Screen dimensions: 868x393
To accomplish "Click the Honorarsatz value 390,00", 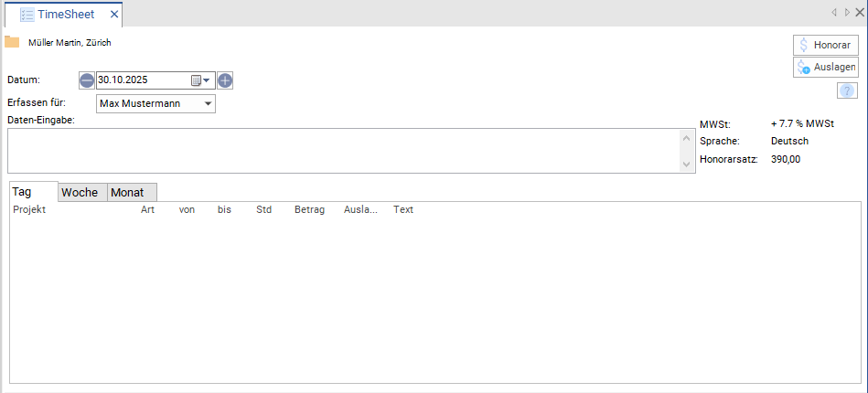I will click(786, 159).
